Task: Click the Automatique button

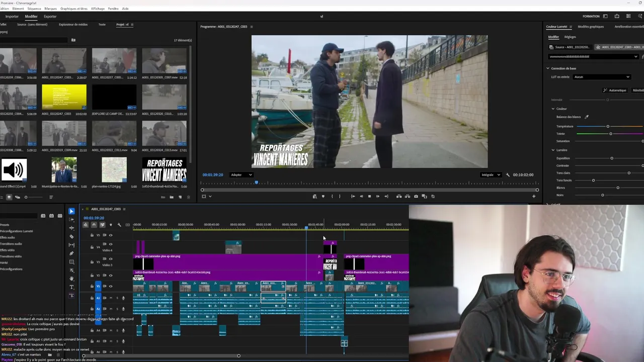Action: point(615,90)
